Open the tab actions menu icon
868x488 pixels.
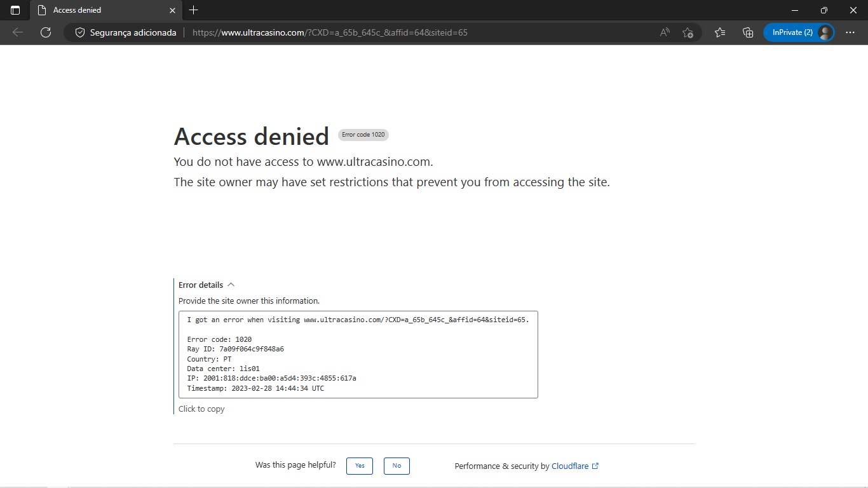(x=15, y=10)
